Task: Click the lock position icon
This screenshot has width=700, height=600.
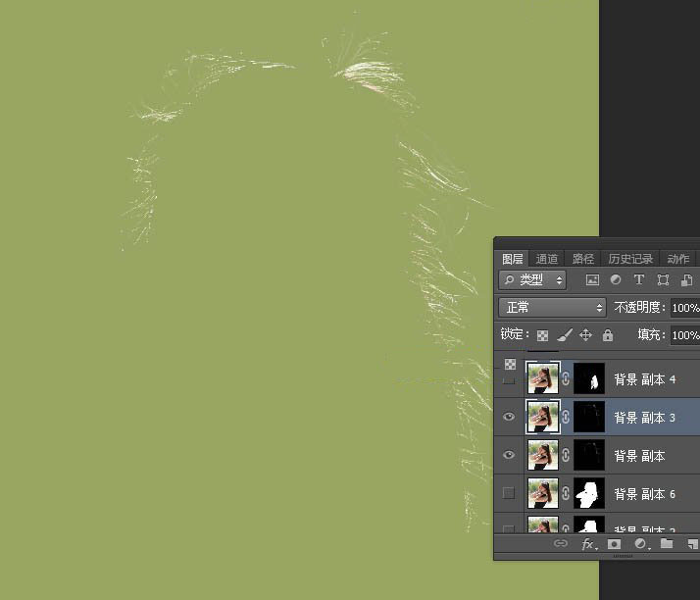Action: pyautogui.click(x=585, y=335)
